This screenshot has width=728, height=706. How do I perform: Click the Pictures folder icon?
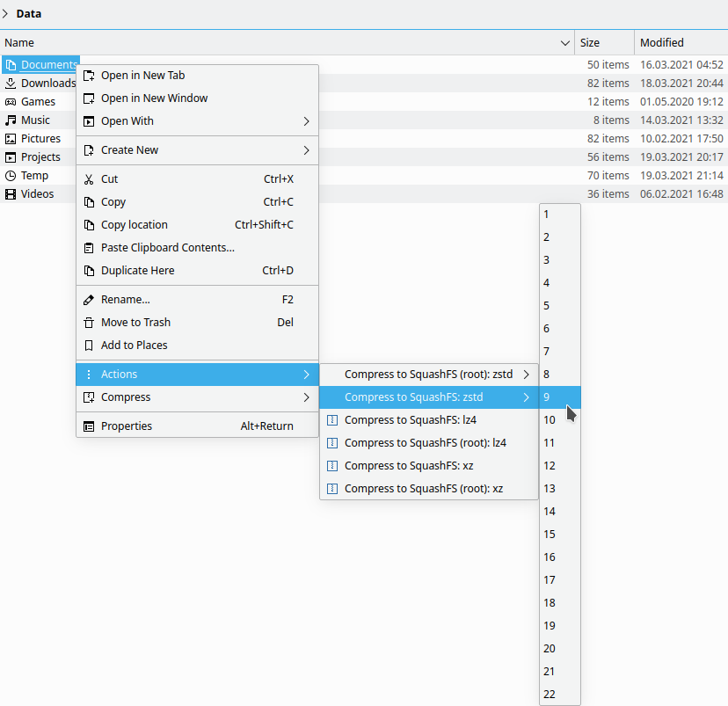(x=11, y=139)
